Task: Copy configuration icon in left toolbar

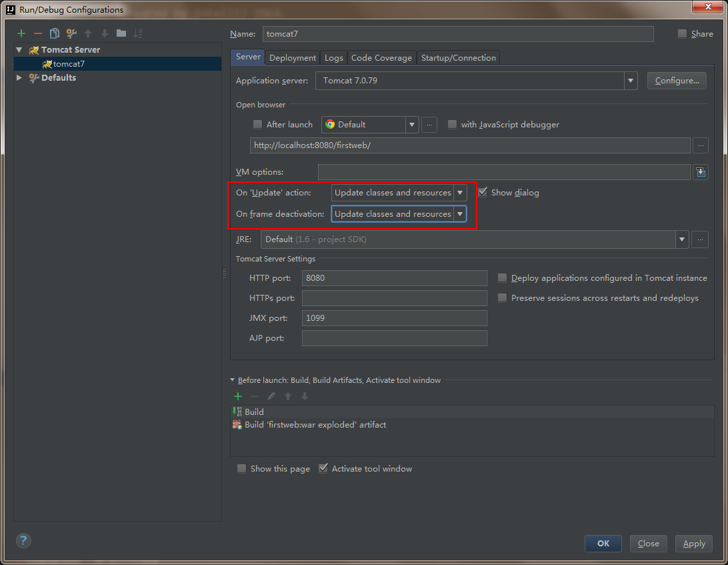Action: tap(54, 33)
